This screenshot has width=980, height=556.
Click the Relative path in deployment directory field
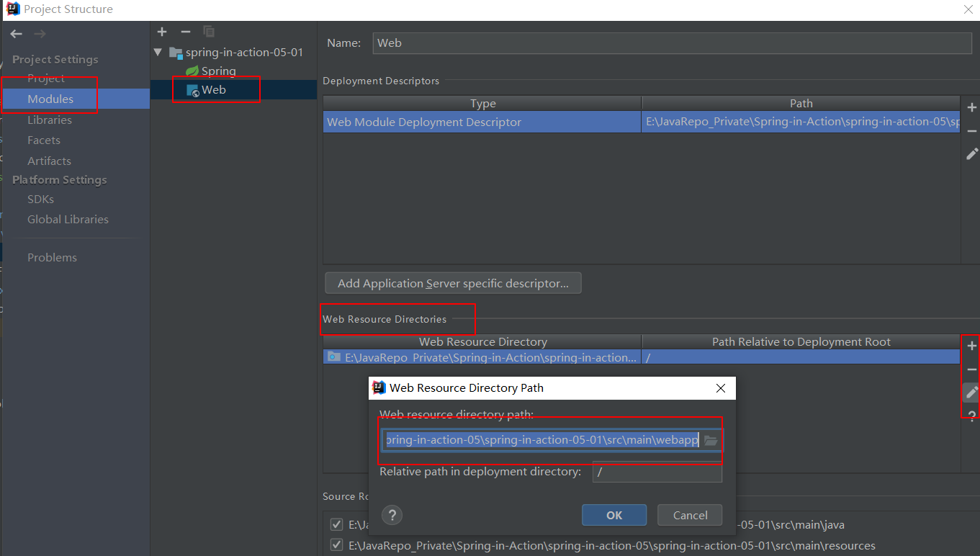657,472
